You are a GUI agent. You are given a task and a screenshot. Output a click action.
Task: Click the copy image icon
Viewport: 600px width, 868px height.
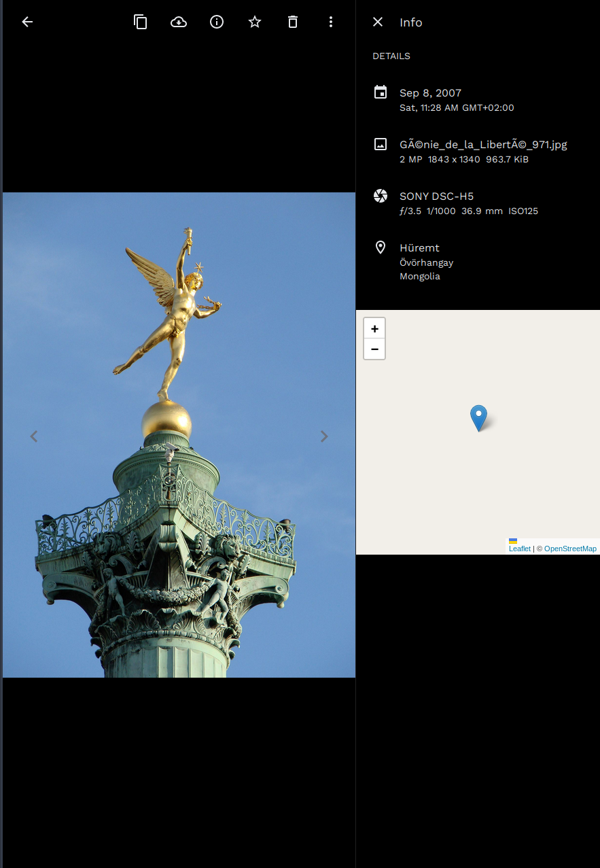pyautogui.click(x=141, y=22)
